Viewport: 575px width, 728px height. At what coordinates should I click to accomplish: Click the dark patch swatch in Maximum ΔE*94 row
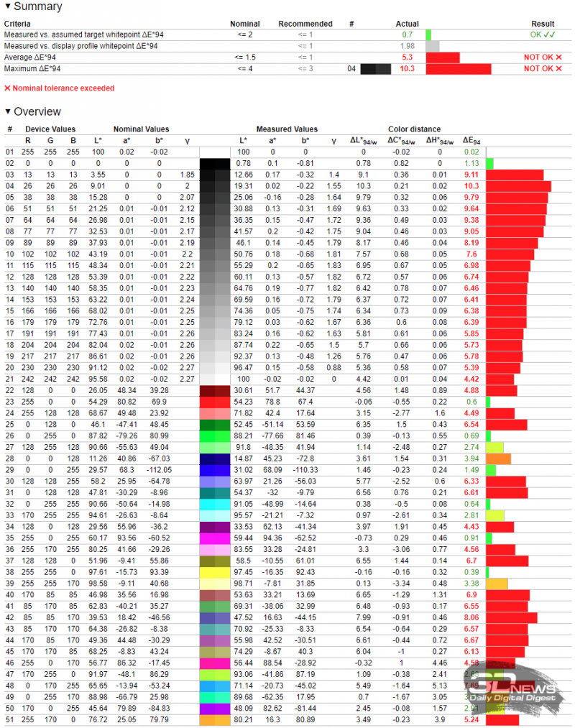click(375, 68)
